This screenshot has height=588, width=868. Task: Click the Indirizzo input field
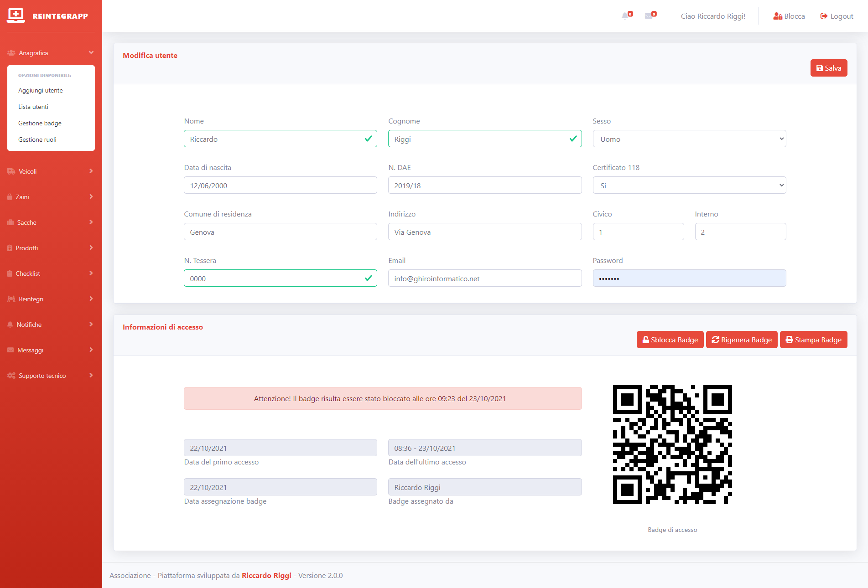click(485, 232)
